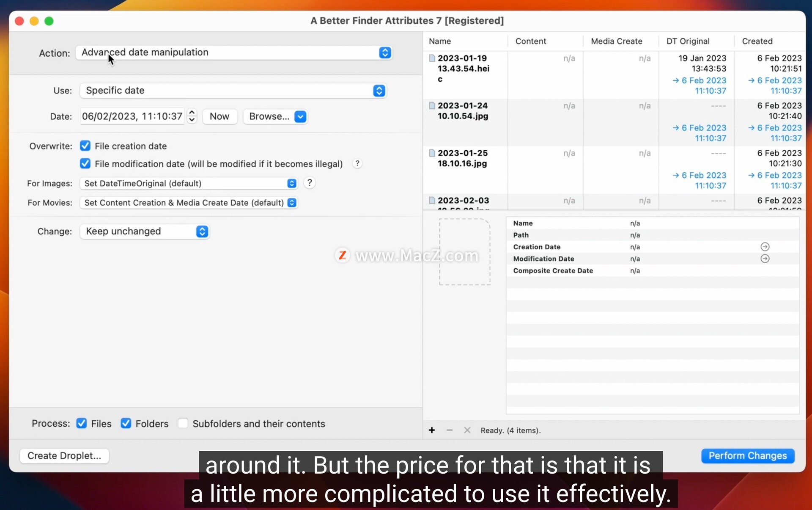
Task: Open help for modification date option
Action: pos(357,164)
